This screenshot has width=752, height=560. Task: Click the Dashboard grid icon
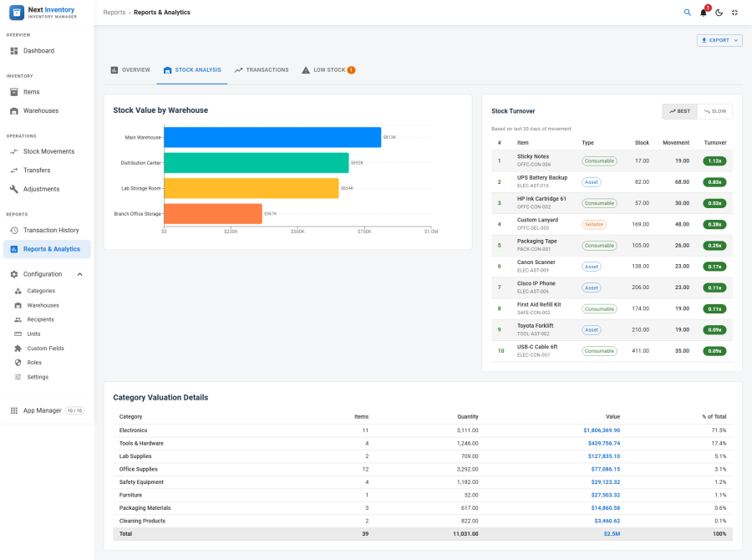click(x=14, y=51)
